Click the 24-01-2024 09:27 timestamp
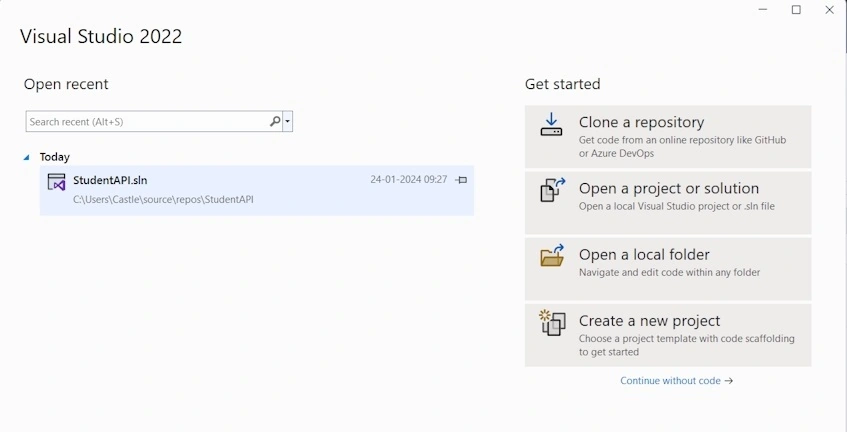Image resolution: width=847 pixels, height=432 pixels. coord(408,179)
